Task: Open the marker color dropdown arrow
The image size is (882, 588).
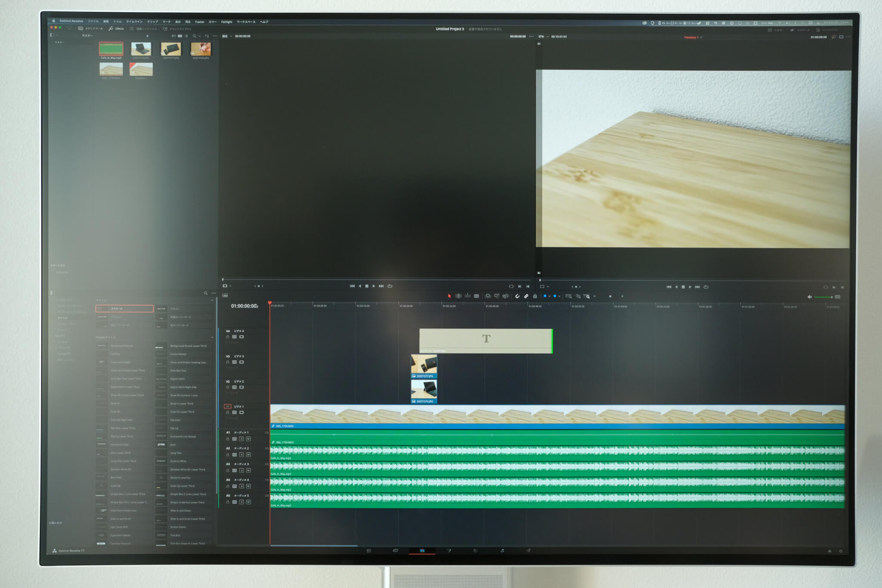Action: [x=559, y=296]
